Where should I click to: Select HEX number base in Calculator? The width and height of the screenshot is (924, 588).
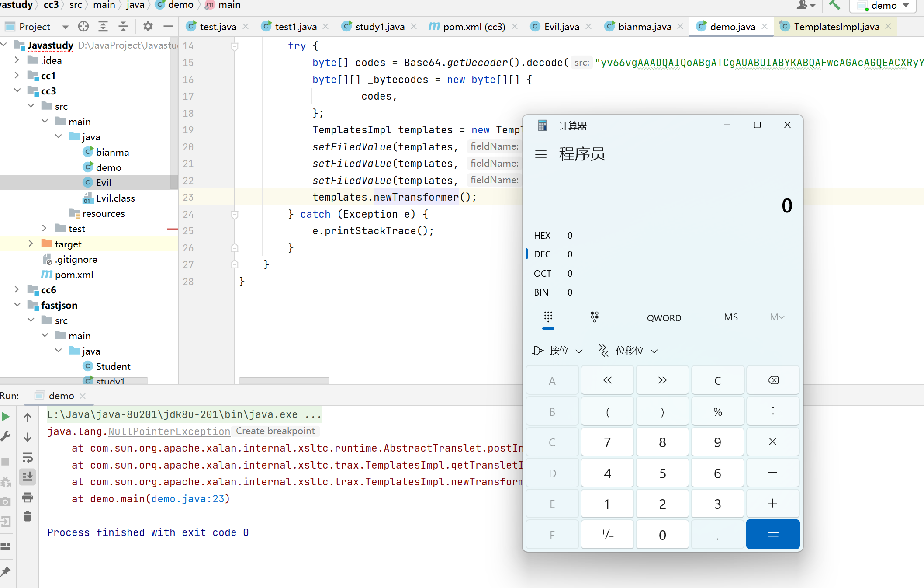(x=662, y=236)
